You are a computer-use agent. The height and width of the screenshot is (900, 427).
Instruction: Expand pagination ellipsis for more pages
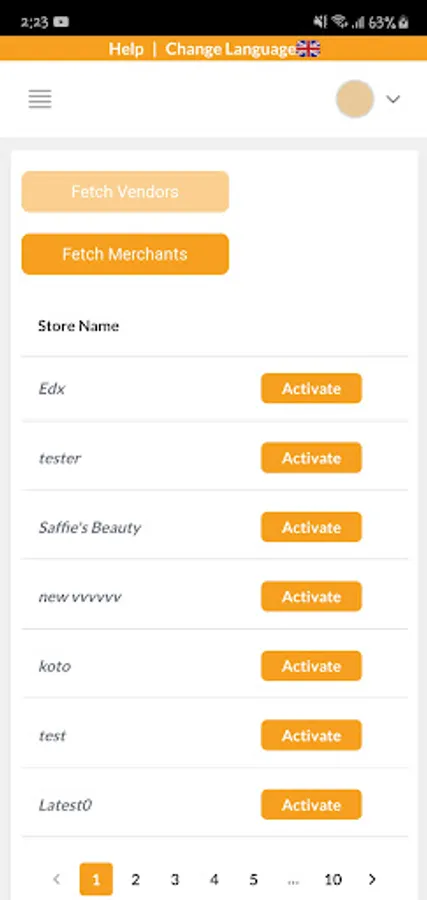[x=293, y=879]
